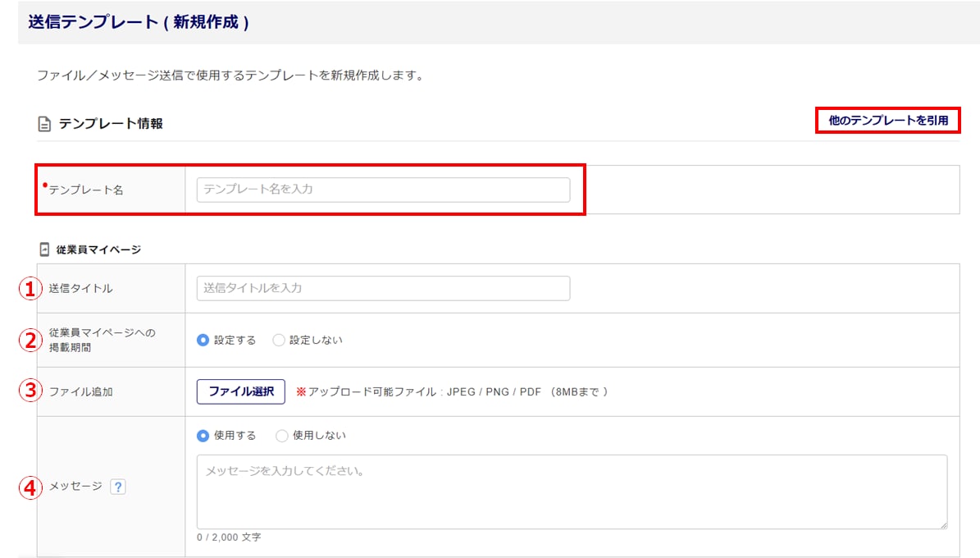Click the red circled number 1 marker
The height and width of the screenshot is (558, 980).
pos(30,289)
